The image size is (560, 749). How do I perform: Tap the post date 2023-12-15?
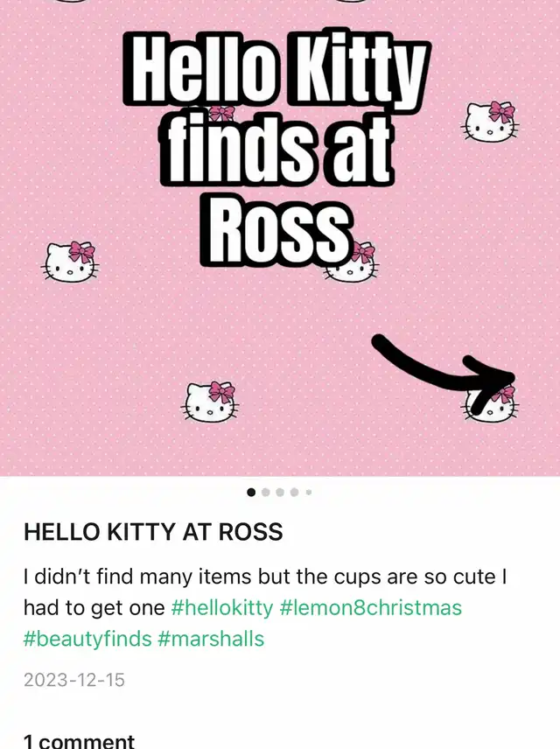coord(74,680)
